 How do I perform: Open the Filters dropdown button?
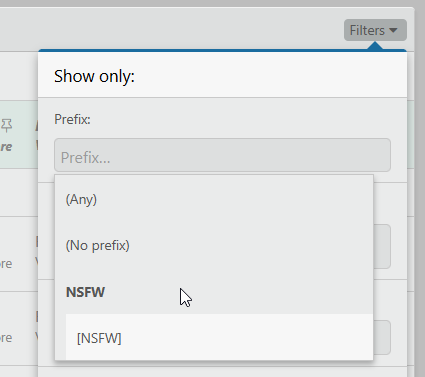point(375,30)
